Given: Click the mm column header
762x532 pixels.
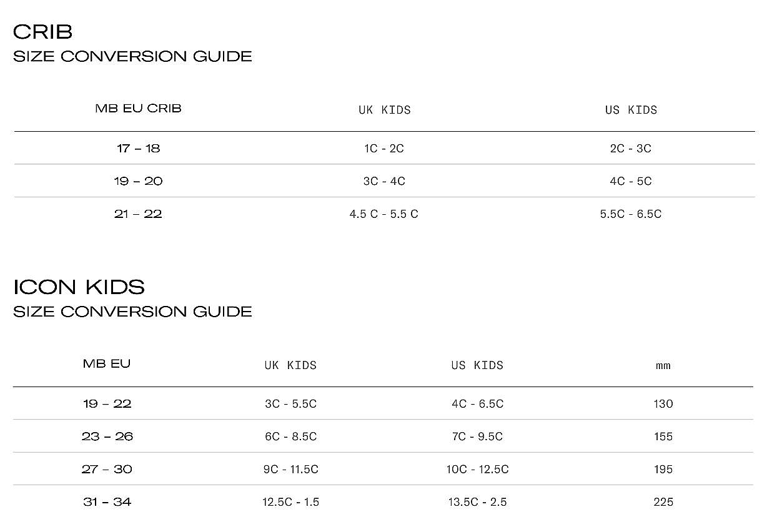Looking at the screenshot, I should point(663,366).
